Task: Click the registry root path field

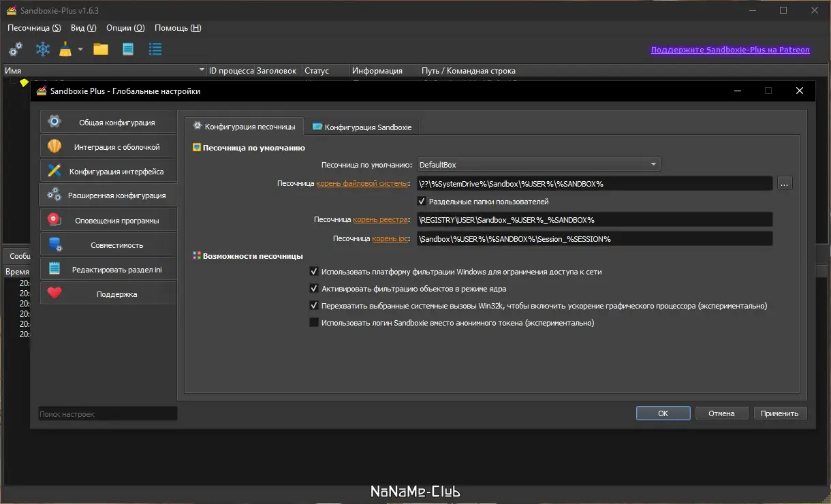Action: 594,220
